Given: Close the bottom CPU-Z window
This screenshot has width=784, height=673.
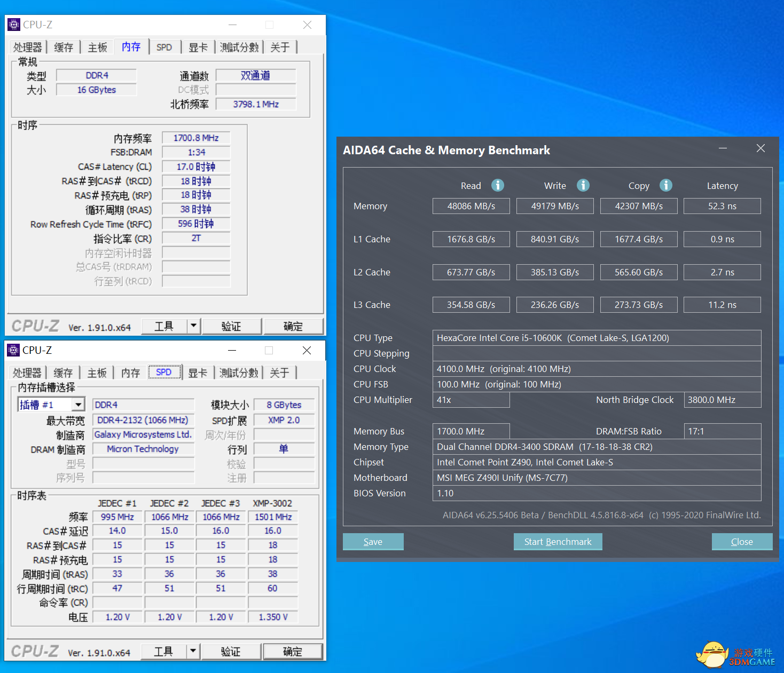Looking at the screenshot, I should (307, 350).
